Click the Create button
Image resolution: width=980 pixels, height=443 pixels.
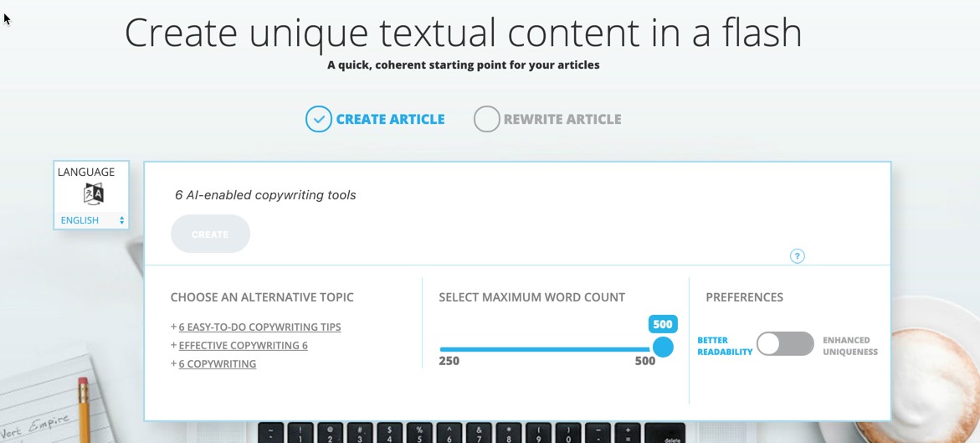click(210, 234)
